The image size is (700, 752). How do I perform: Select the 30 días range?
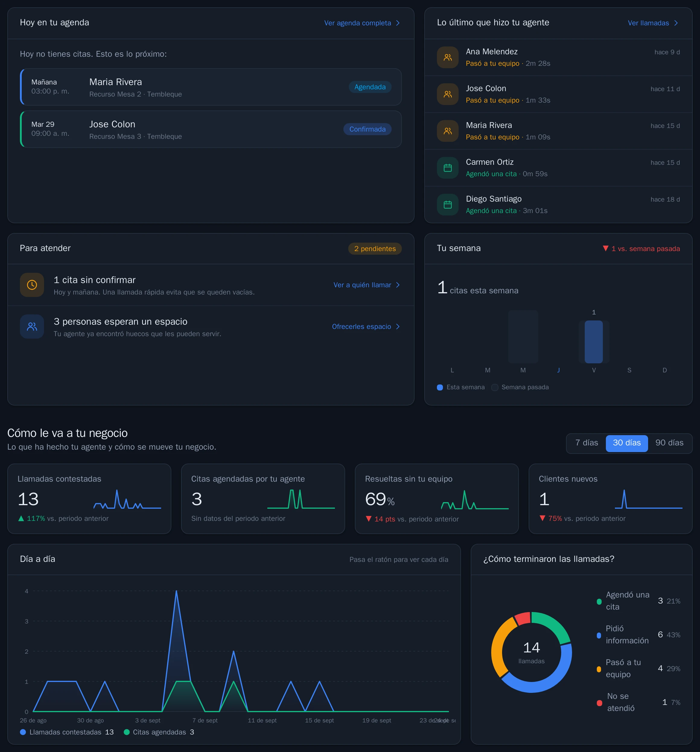click(627, 443)
